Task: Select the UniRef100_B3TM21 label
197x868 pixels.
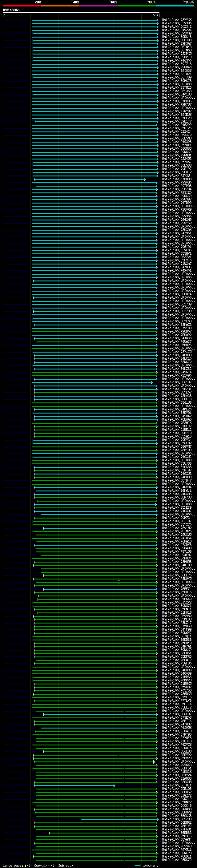Action: 176,74
